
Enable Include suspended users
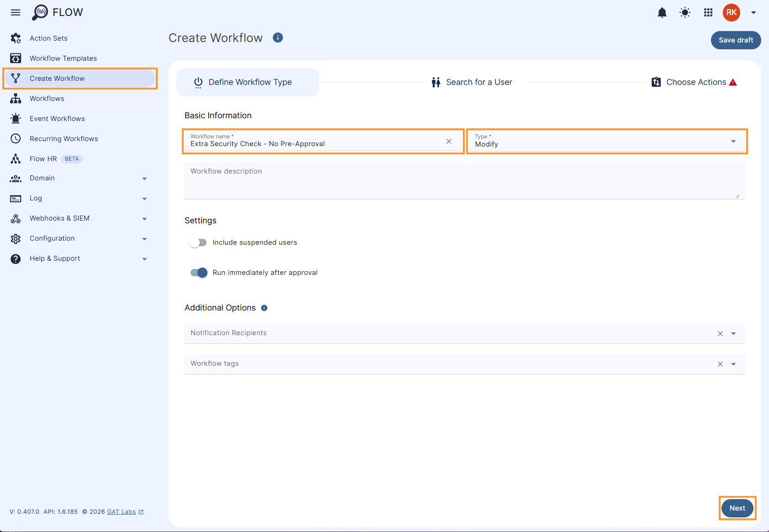pos(198,242)
